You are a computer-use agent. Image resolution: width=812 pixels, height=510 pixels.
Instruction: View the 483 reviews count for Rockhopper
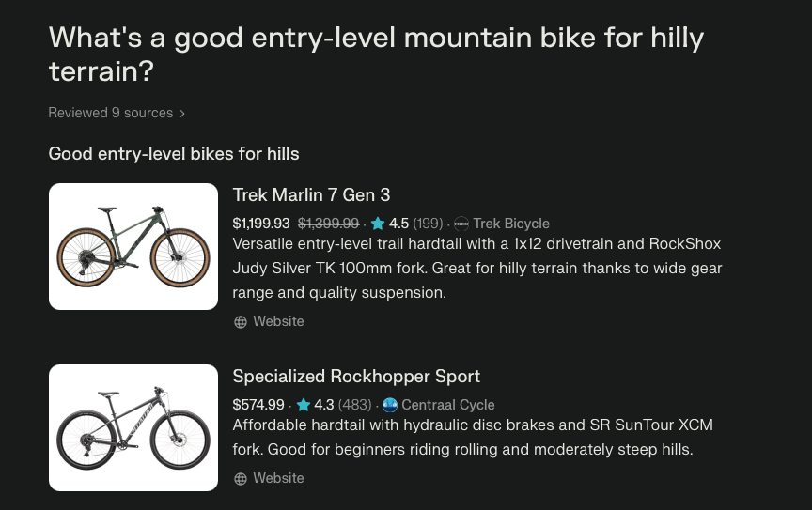click(352, 405)
